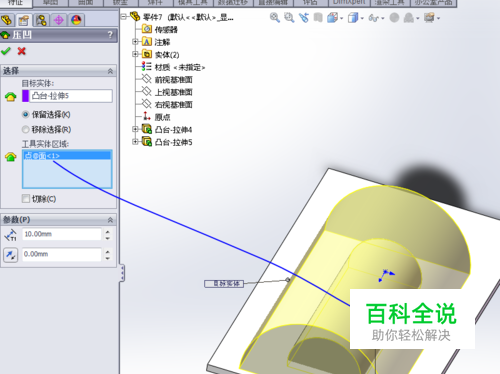Cancel the indent with the red X
The height and width of the screenshot is (374, 500).
click(22, 51)
